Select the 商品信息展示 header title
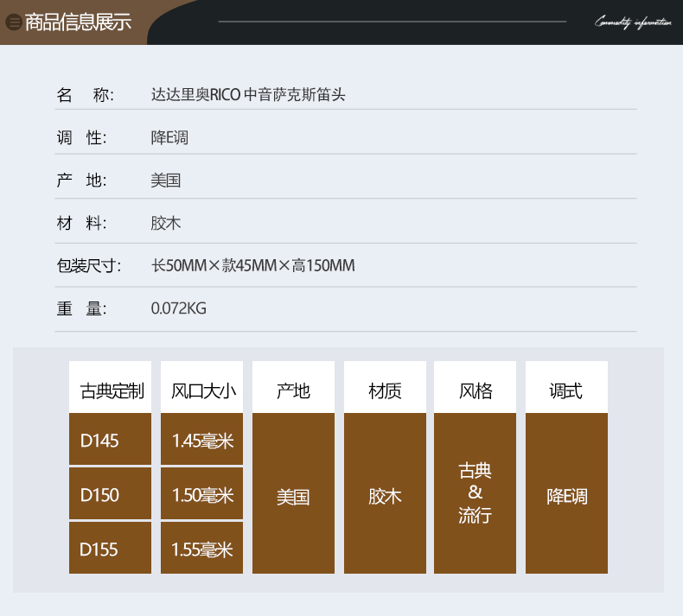 pyautogui.click(x=78, y=22)
